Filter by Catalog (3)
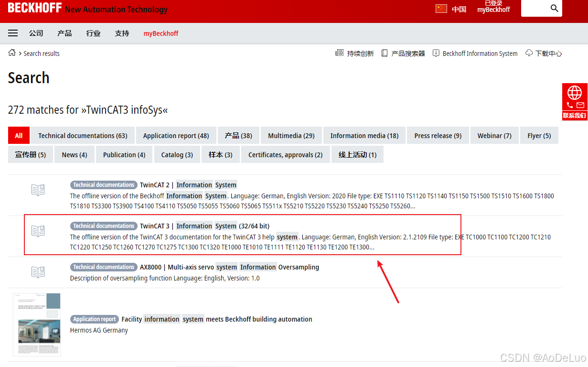Viewport: 588px width, 367px height. click(x=177, y=155)
